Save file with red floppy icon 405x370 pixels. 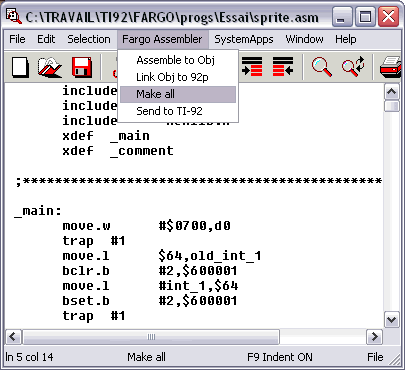(x=82, y=67)
